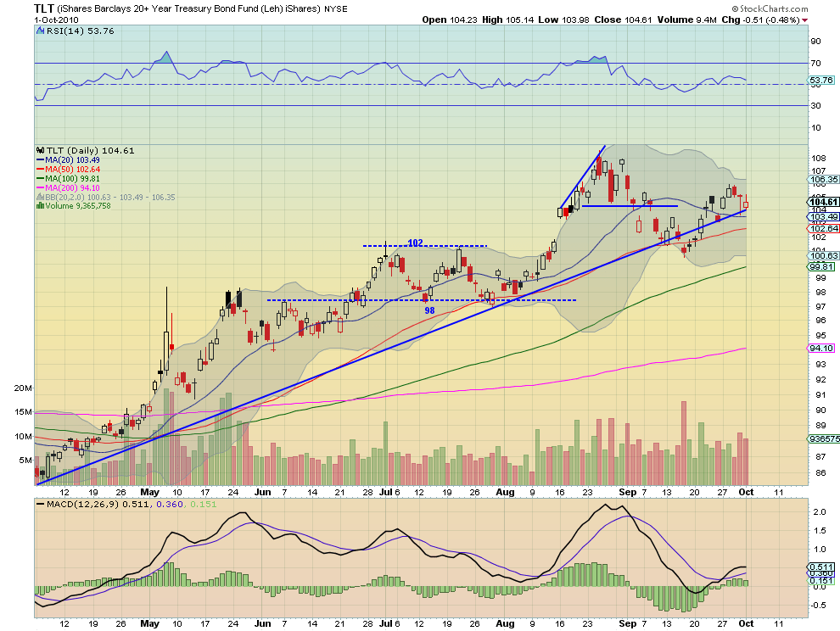Viewport: 840px width, 631px height.
Task: Click the candlestick icon before TLT (Daily)
Action: [x=40, y=150]
